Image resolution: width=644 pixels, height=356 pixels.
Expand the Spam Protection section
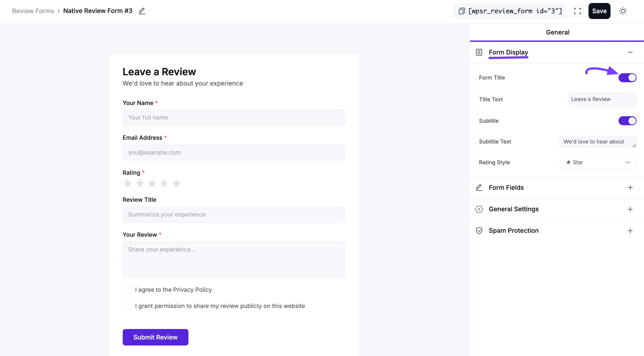pyautogui.click(x=630, y=230)
